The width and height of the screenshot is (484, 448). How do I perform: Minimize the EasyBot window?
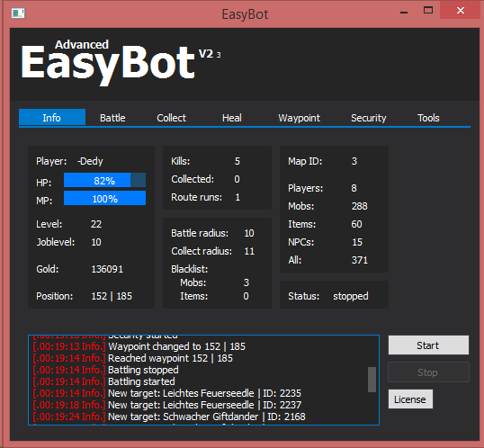pos(404,12)
